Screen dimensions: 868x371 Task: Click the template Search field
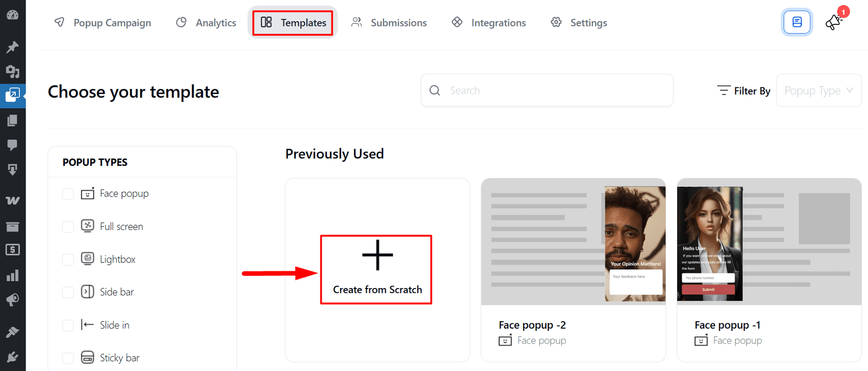tap(547, 90)
